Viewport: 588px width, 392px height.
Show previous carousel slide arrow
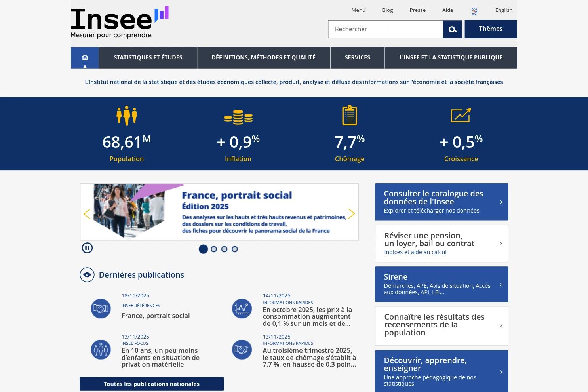pos(87,214)
